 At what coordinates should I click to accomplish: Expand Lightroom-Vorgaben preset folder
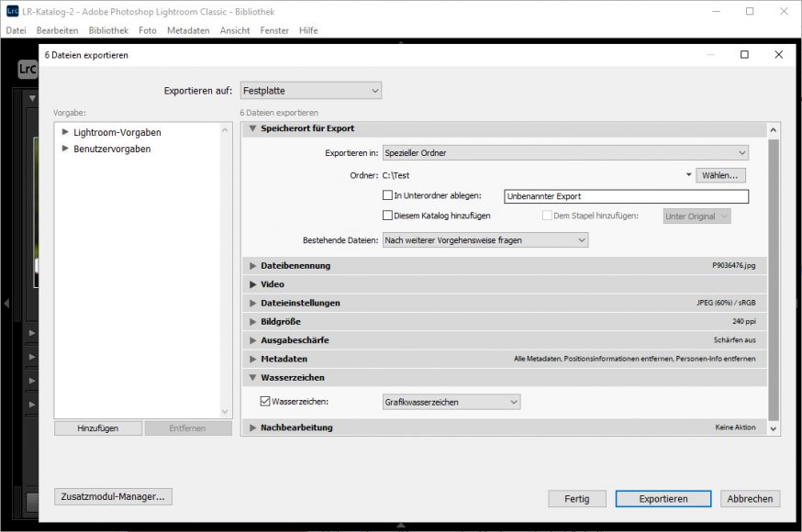click(65, 133)
